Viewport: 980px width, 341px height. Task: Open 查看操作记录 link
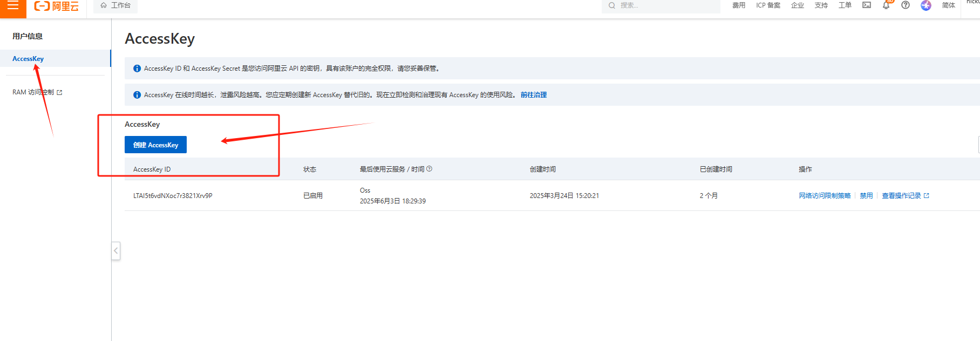pos(906,196)
